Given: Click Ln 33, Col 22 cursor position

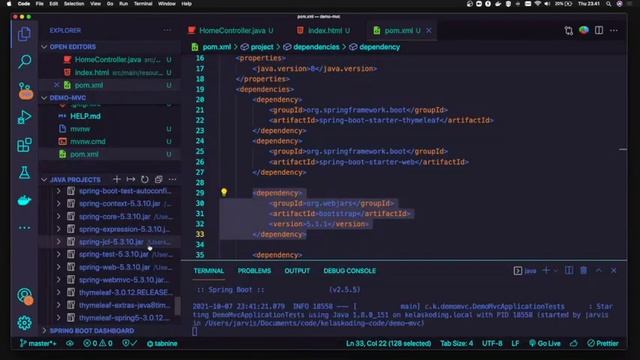Looking at the screenshot, I should (x=389, y=343).
